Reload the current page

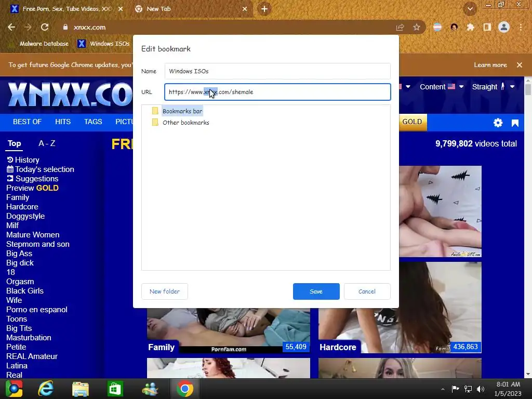click(45, 27)
